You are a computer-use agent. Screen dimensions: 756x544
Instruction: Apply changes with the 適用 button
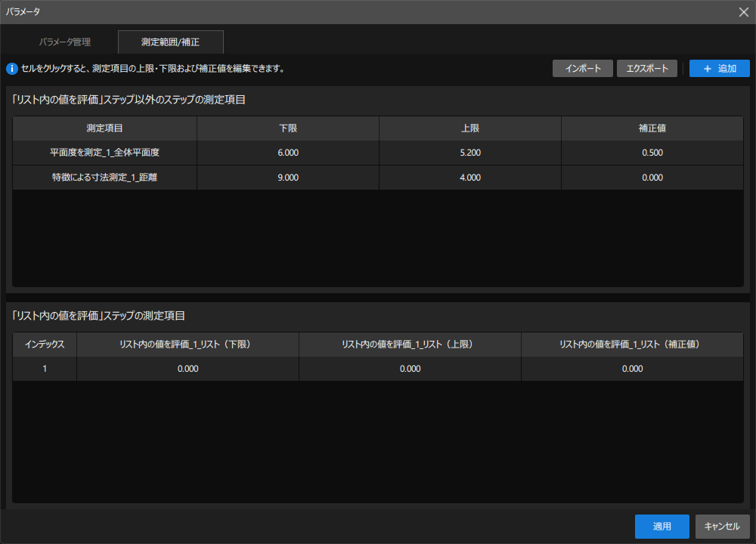(662, 526)
